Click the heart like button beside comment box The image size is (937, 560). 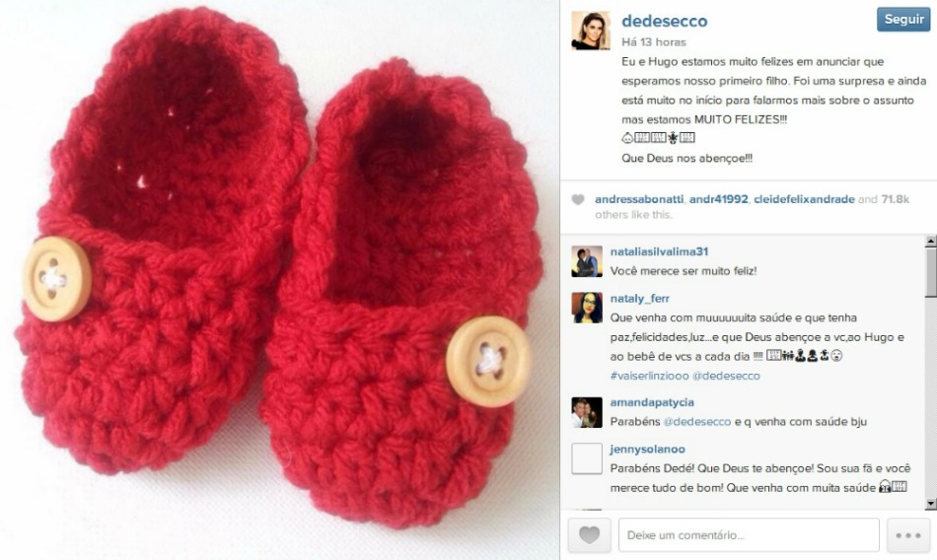pos(589,535)
